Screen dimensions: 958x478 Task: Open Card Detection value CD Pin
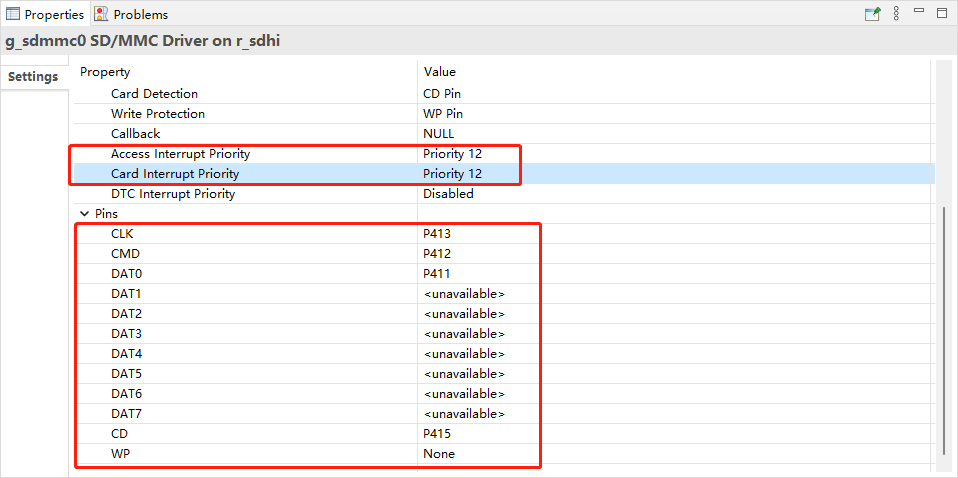coord(442,94)
